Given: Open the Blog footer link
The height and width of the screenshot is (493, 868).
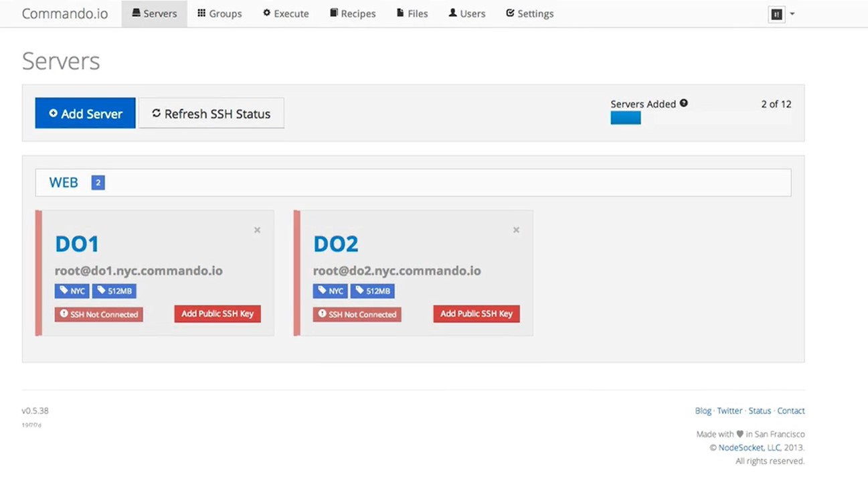Looking at the screenshot, I should tap(703, 411).
